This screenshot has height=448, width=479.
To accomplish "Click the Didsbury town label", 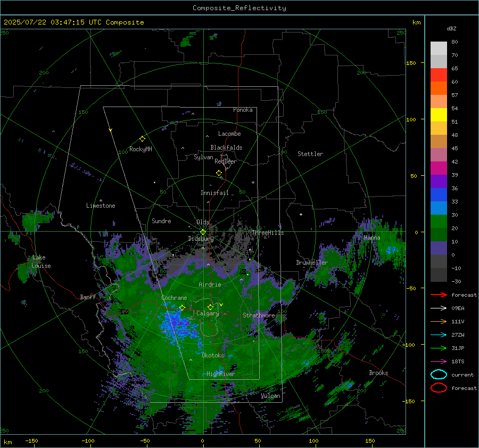I will coord(201,239).
